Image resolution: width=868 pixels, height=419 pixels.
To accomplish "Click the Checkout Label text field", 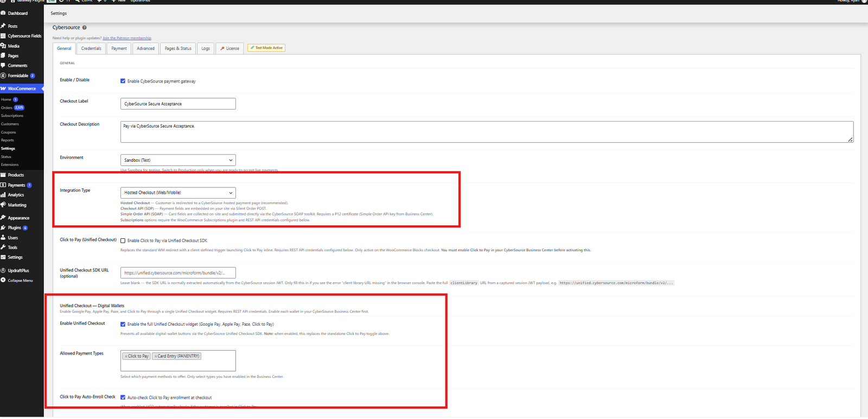I will pos(178,104).
